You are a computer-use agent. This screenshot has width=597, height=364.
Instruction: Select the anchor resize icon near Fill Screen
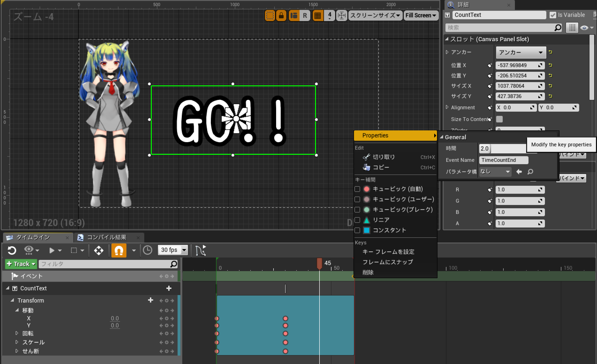[x=342, y=15]
